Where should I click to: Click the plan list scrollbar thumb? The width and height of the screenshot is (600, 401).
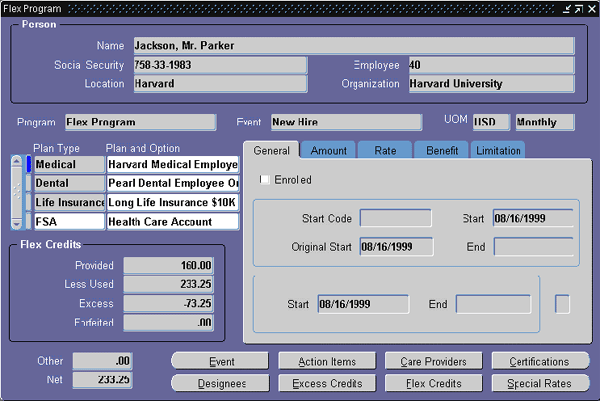16,192
